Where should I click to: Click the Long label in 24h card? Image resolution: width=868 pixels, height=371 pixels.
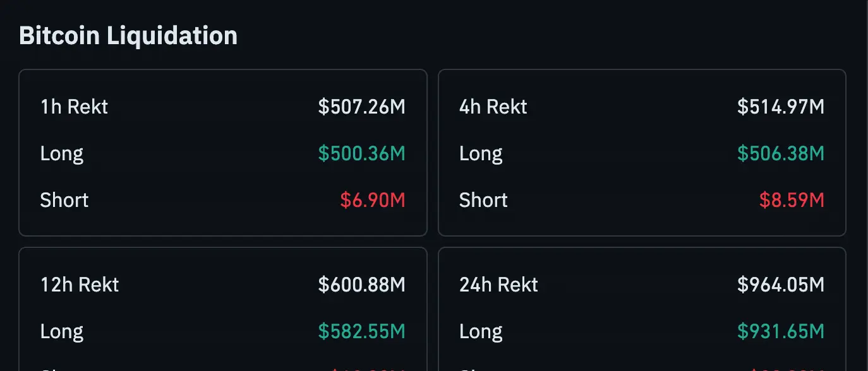click(481, 332)
